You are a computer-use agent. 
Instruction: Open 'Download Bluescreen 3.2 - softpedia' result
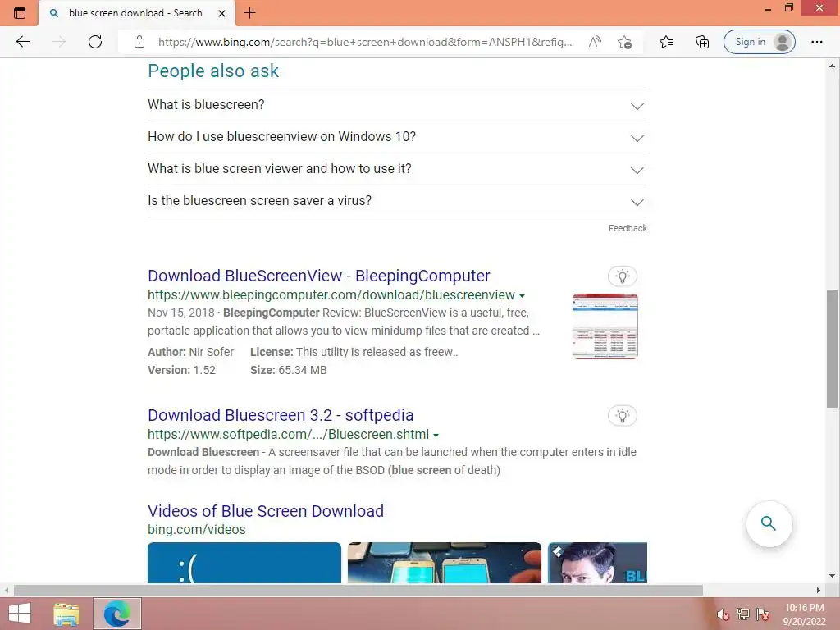point(281,415)
